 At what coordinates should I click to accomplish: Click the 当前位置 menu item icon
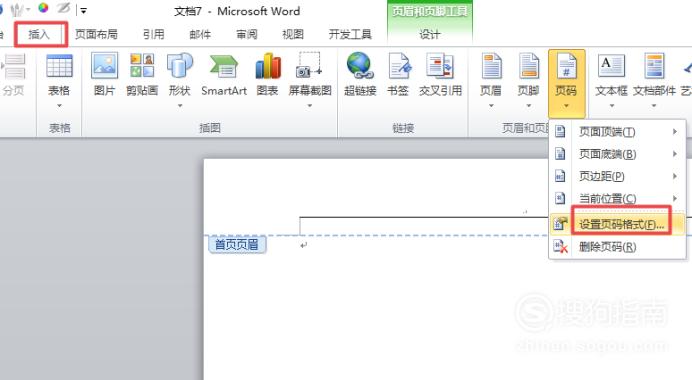point(560,198)
